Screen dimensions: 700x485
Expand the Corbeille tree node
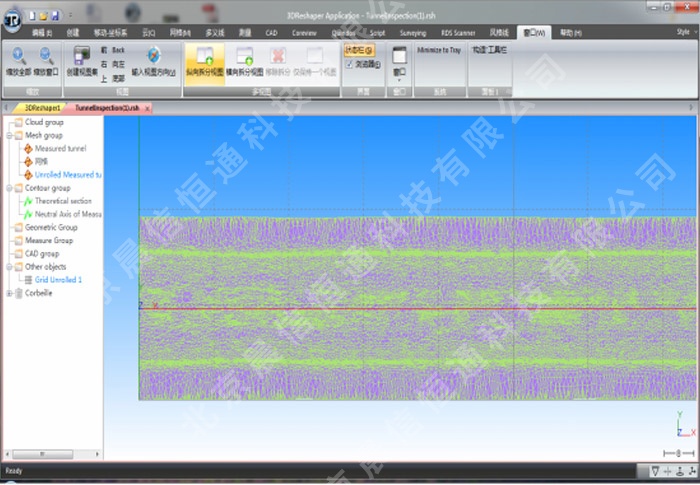coord(9,293)
